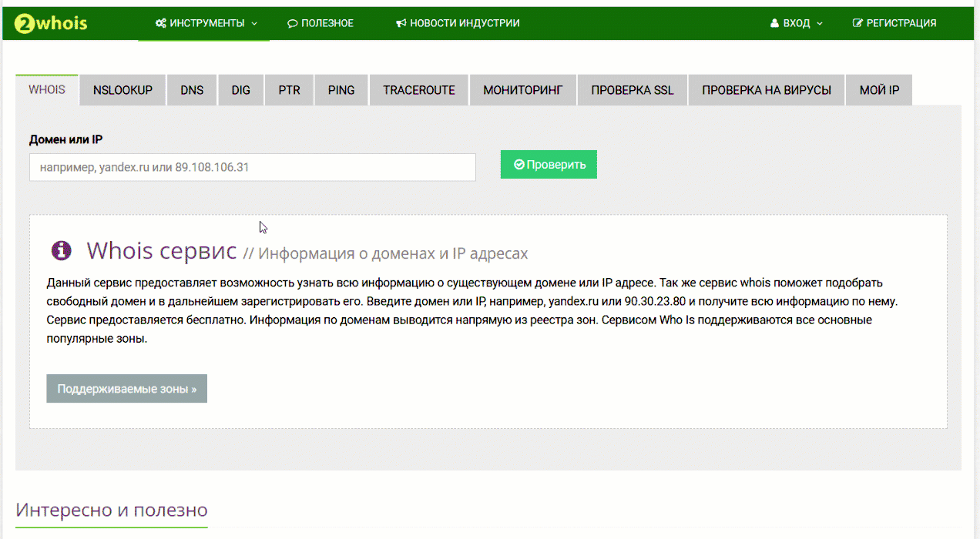Go to the Мой IP tab
Viewport: 980px width, 539px height.
(879, 90)
